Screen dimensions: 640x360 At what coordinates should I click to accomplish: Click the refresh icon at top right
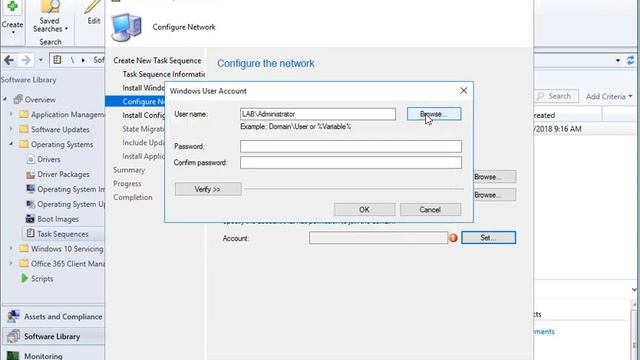[x=631, y=60]
